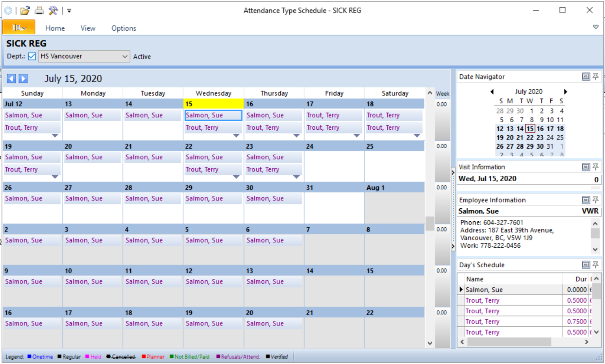The image size is (605, 364).
Task: Maximize the Day's Schedule panel
Action: [586, 265]
